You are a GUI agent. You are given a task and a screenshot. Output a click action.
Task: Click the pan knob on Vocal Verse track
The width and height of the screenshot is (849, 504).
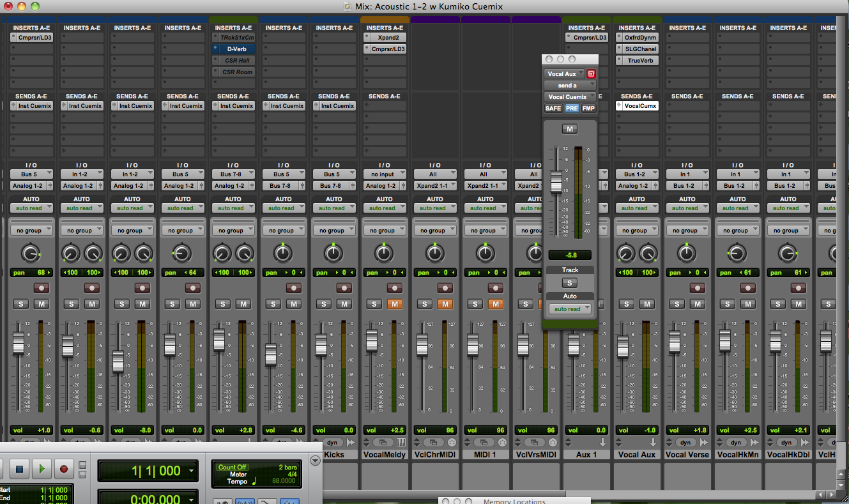pyautogui.click(x=686, y=254)
